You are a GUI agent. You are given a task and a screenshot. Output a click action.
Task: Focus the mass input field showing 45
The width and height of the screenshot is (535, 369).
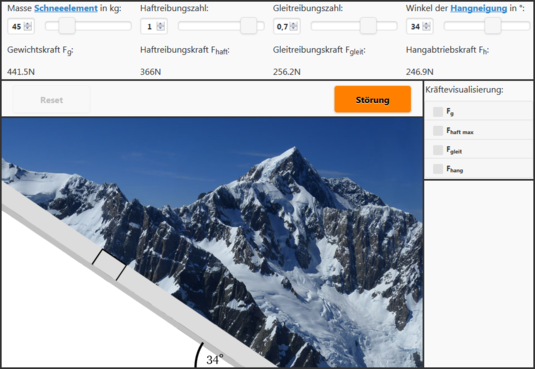(x=21, y=26)
